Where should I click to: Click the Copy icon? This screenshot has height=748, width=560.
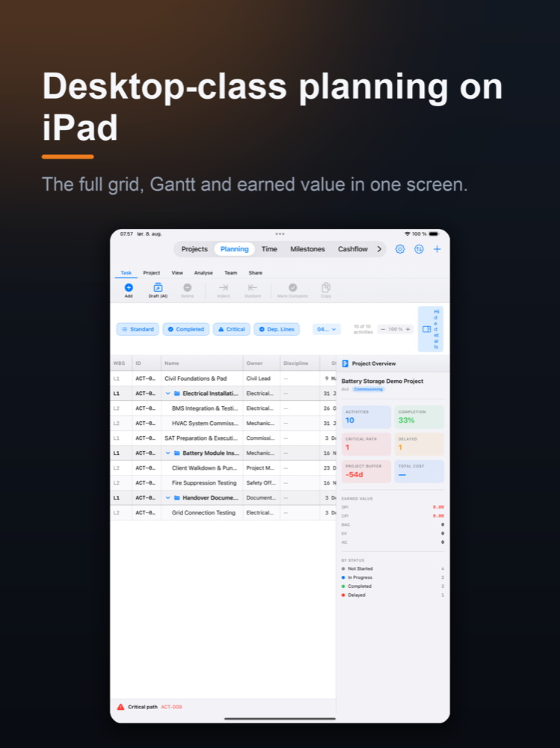point(326,288)
